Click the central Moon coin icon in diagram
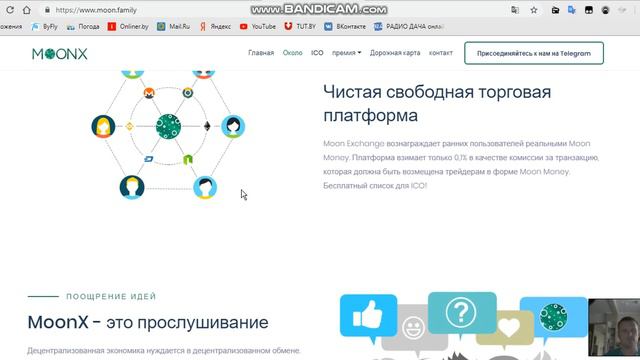640x360 pixels. click(x=168, y=127)
